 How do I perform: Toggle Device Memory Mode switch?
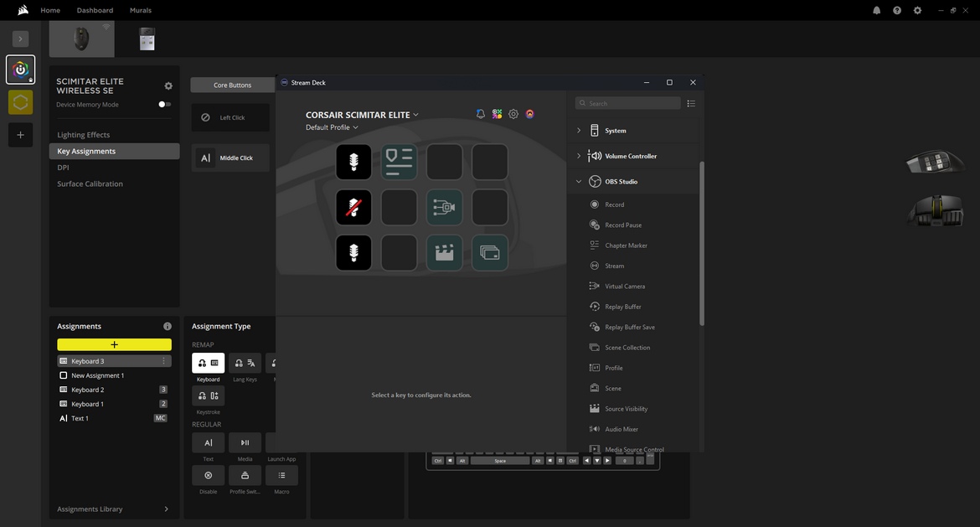click(x=164, y=105)
